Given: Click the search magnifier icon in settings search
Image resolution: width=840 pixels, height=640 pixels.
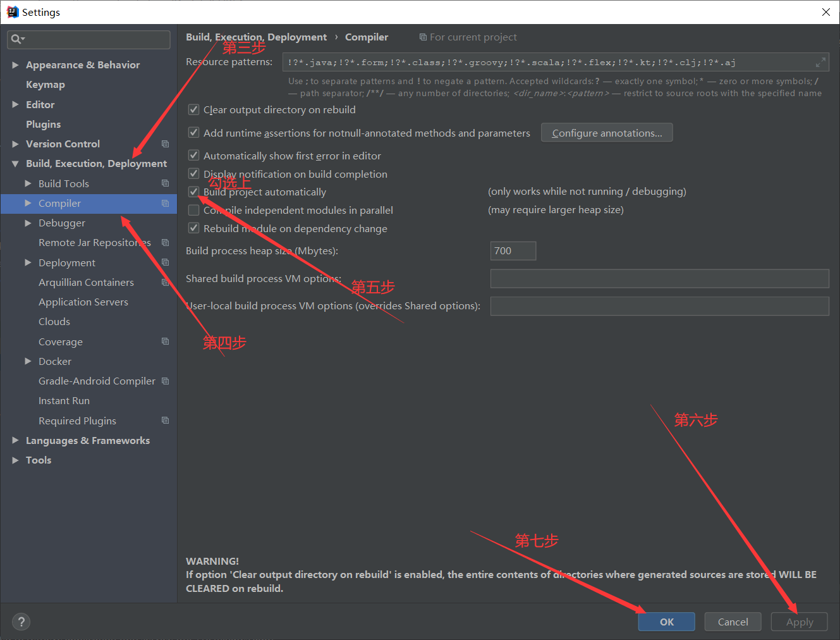Looking at the screenshot, I should pyautogui.click(x=17, y=39).
